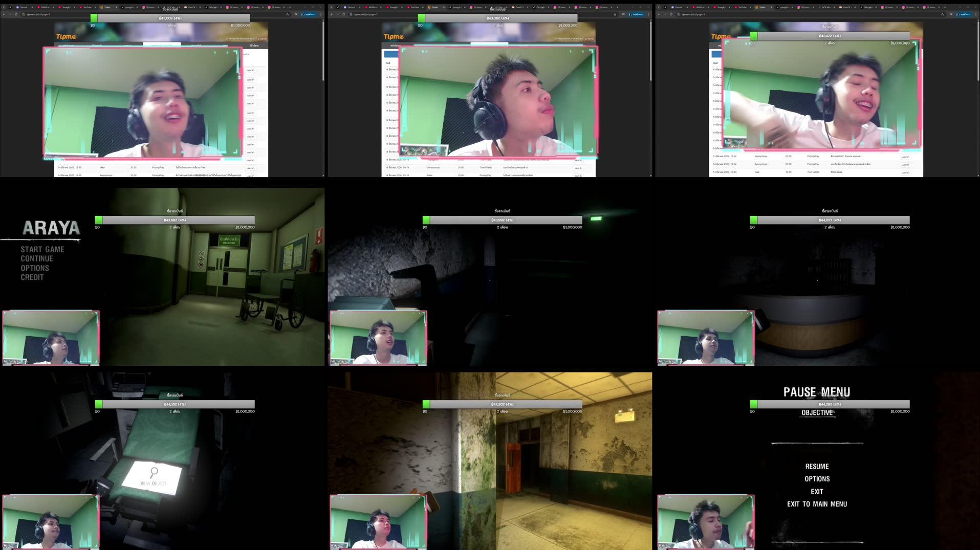Click the bookmark star in the address bar
980x550 pixels.
288,15
